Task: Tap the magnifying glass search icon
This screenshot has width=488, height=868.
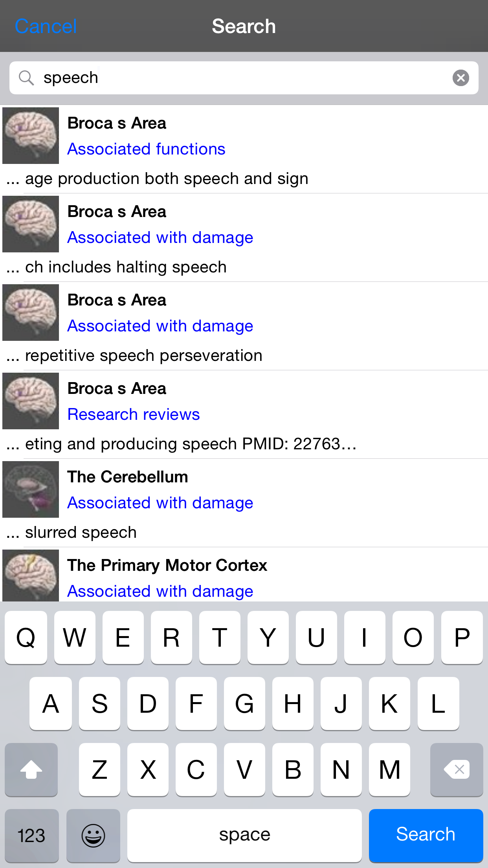Action: pyautogui.click(x=26, y=78)
